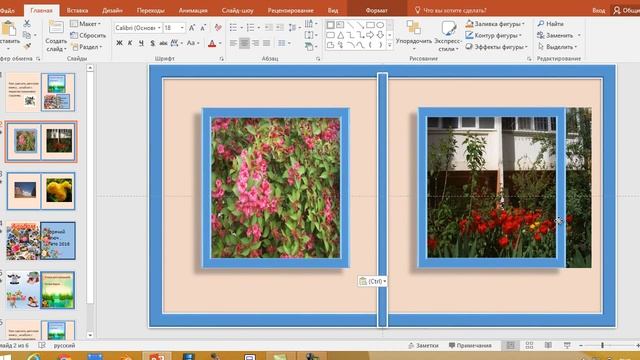
Task: Click the Сбросить reset button
Action: point(88,36)
